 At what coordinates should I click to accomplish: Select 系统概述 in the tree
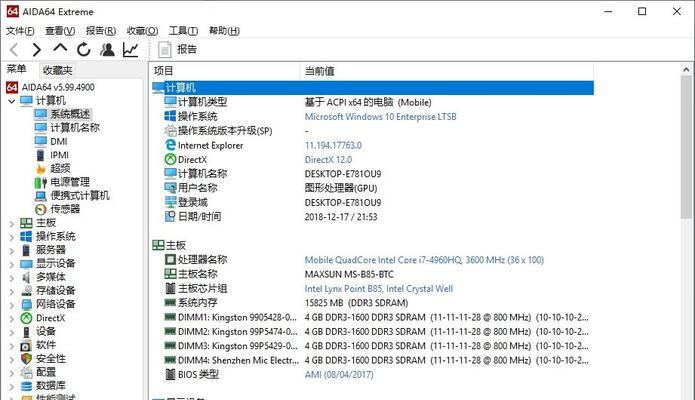click(70, 114)
